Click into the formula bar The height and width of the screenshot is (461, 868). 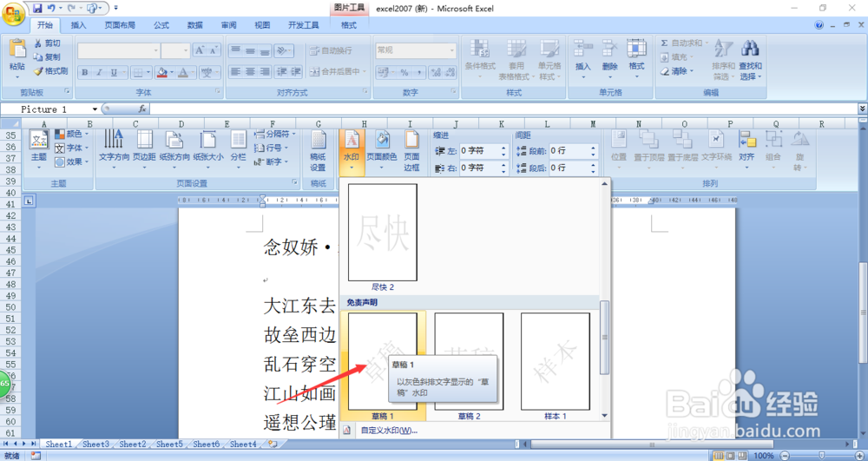[x=503, y=109]
